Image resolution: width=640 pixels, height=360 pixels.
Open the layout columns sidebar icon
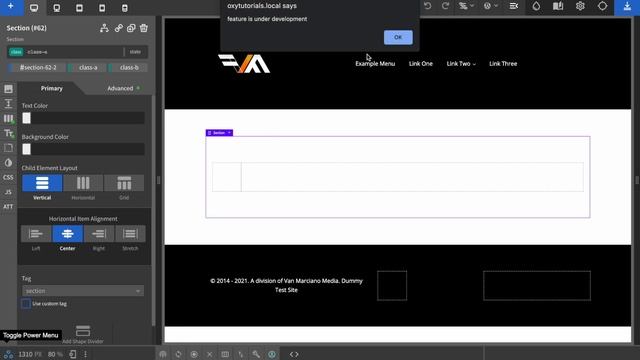pos(8,119)
